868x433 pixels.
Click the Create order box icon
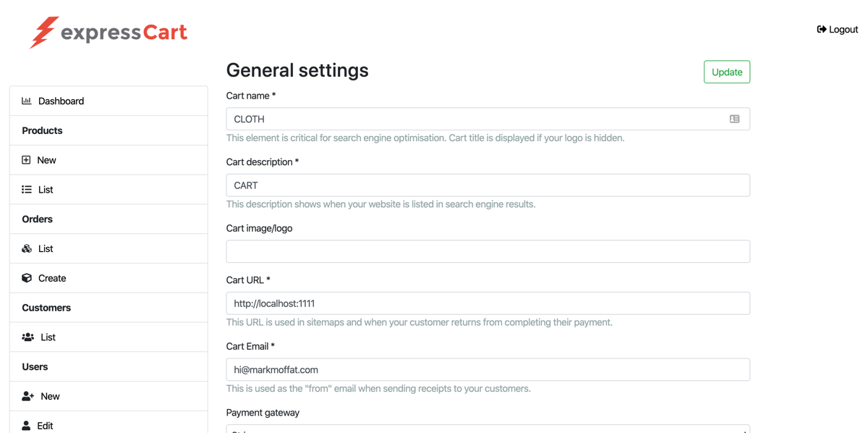click(x=27, y=278)
